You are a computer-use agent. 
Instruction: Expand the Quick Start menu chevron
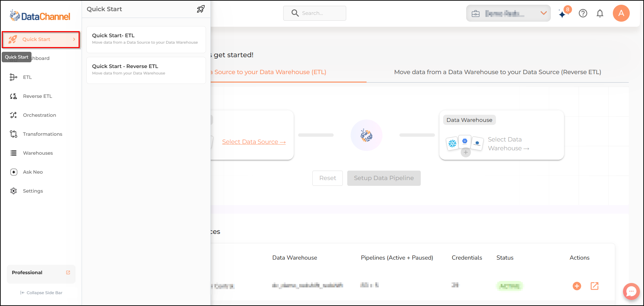point(74,39)
